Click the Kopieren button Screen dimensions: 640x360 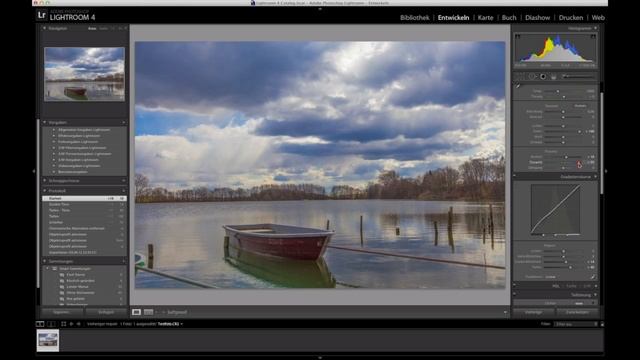(x=61, y=312)
